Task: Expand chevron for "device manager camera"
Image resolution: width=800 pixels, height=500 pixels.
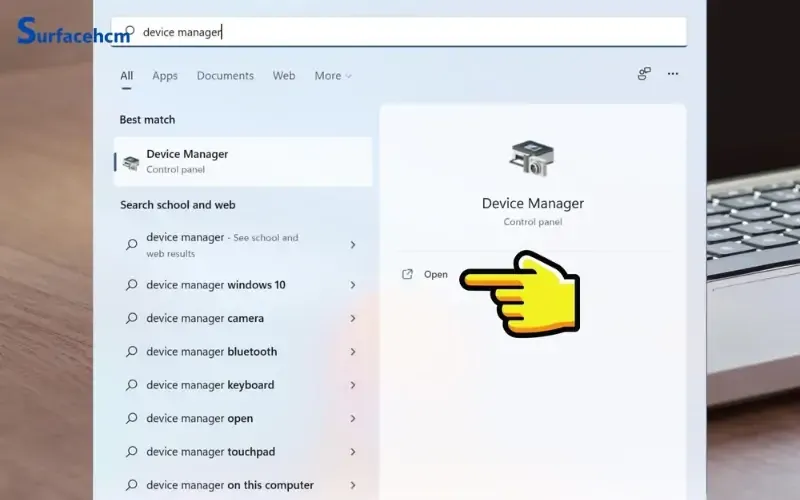Action: click(x=353, y=318)
